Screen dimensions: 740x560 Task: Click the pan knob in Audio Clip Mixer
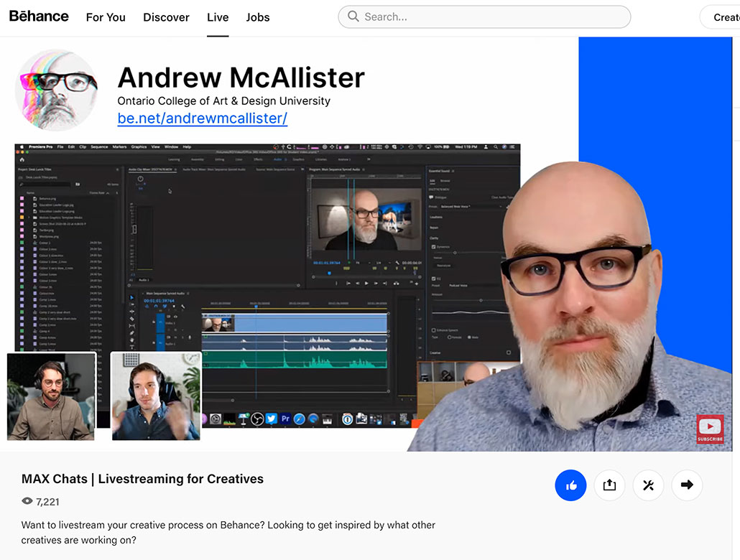(140, 179)
